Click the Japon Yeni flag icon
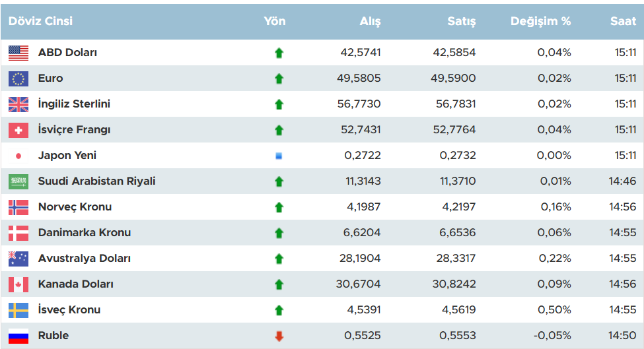 coord(18,156)
